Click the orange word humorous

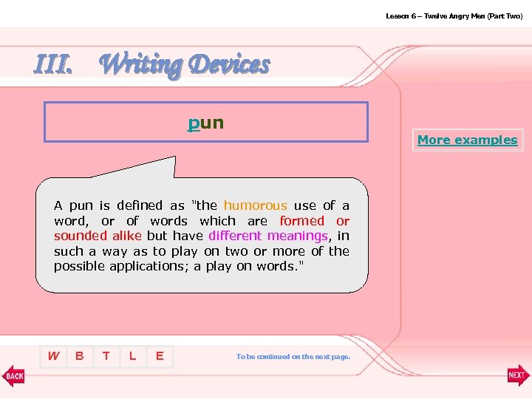pyautogui.click(x=255, y=205)
